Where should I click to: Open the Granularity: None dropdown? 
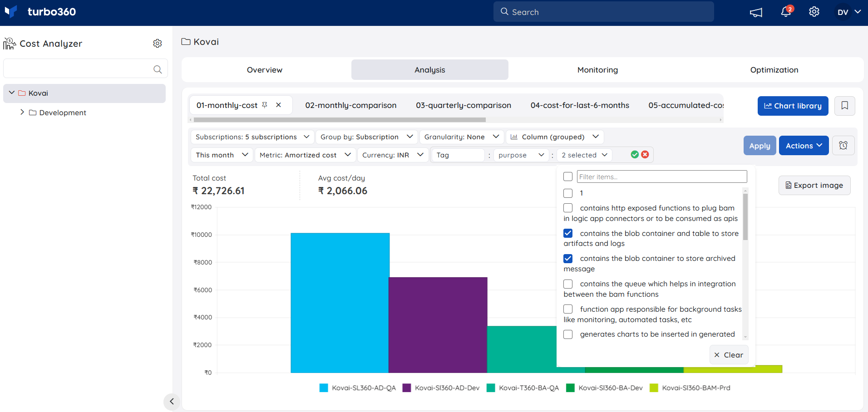[x=461, y=137]
